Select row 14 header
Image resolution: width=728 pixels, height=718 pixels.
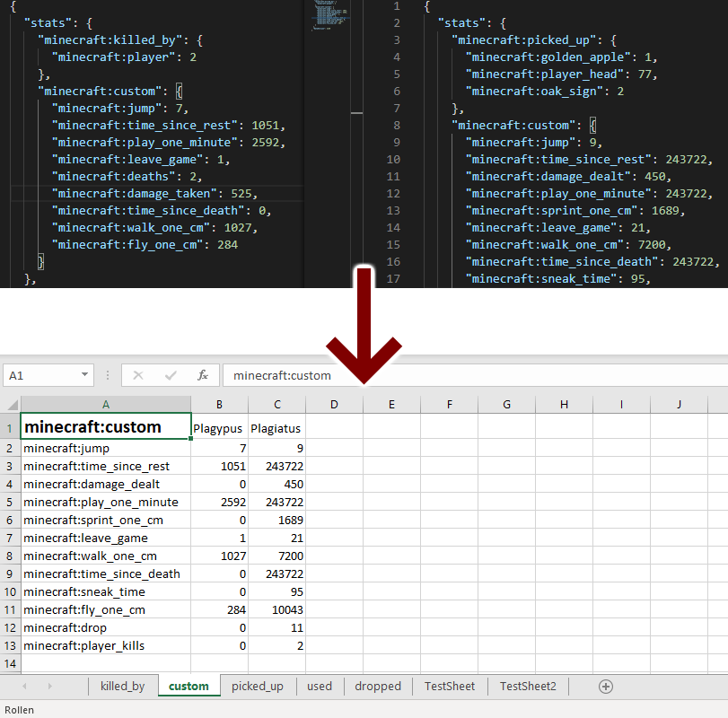coord(10,663)
